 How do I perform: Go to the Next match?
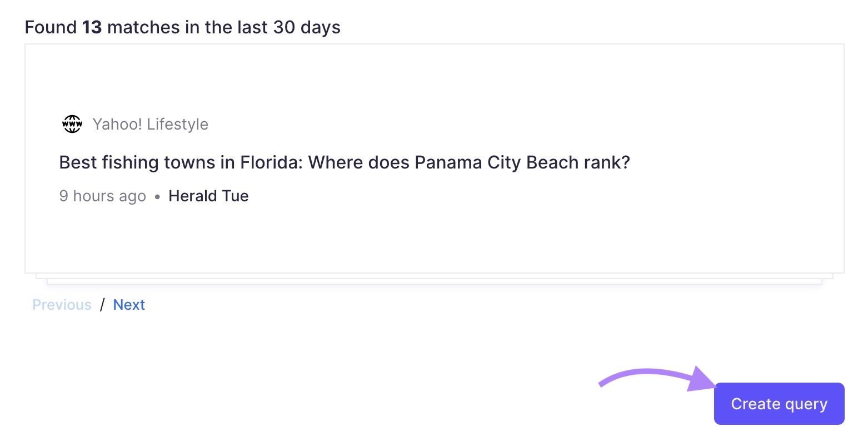tap(129, 305)
